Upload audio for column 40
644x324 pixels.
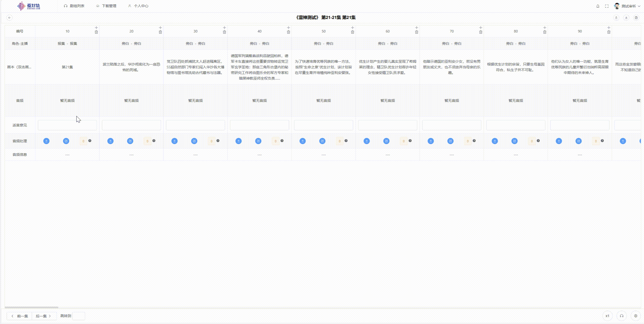pos(238,141)
